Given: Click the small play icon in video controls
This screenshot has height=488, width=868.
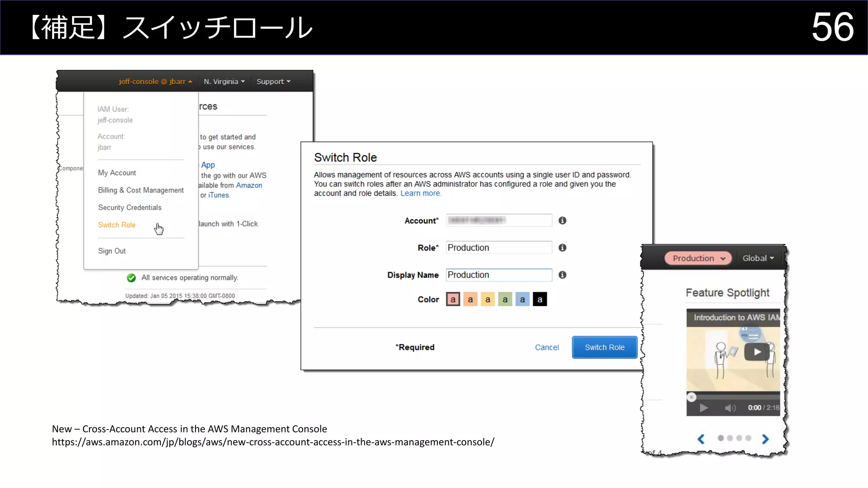Looking at the screenshot, I should pos(704,408).
